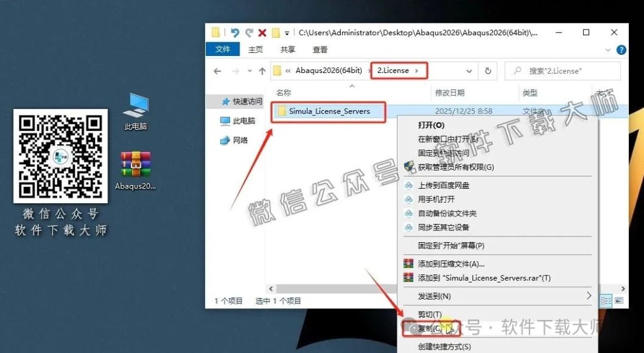The width and height of the screenshot is (644, 353).
Task: Go forward with the right arrow button
Action: coord(235,71)
